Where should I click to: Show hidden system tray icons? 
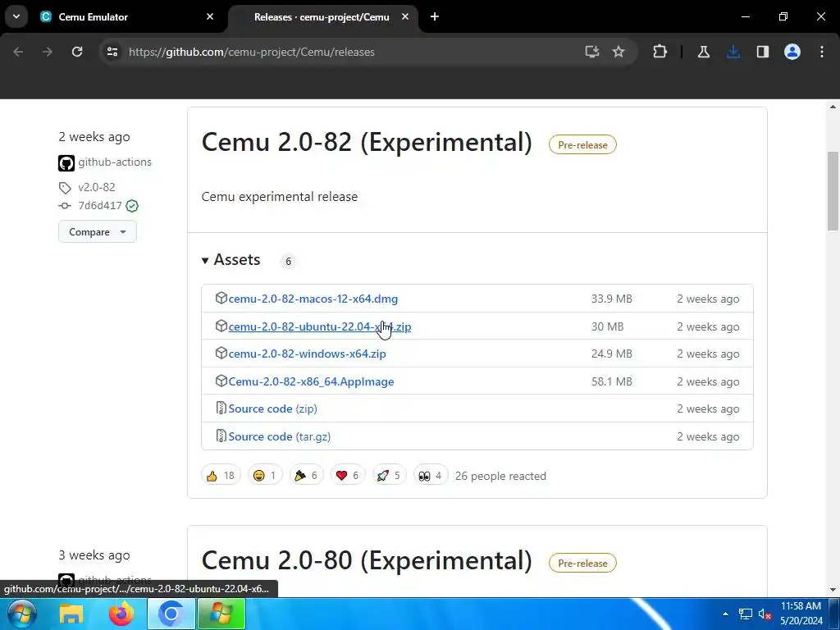pyautogui.click(x=725, y=614)
